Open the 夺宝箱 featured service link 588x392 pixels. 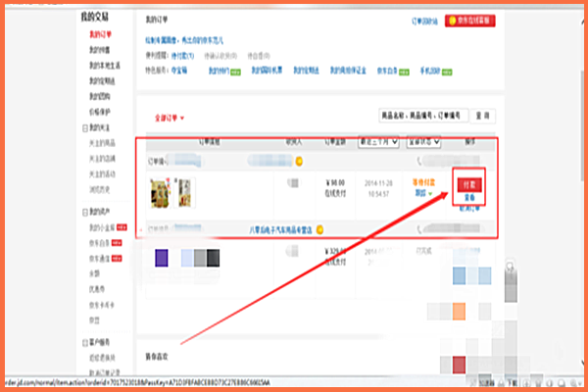[179, 71]
